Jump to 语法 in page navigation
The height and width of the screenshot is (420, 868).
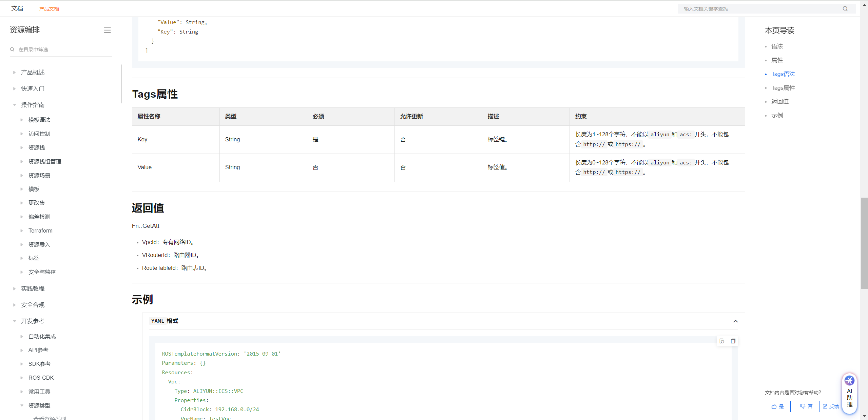pos(777,46)
